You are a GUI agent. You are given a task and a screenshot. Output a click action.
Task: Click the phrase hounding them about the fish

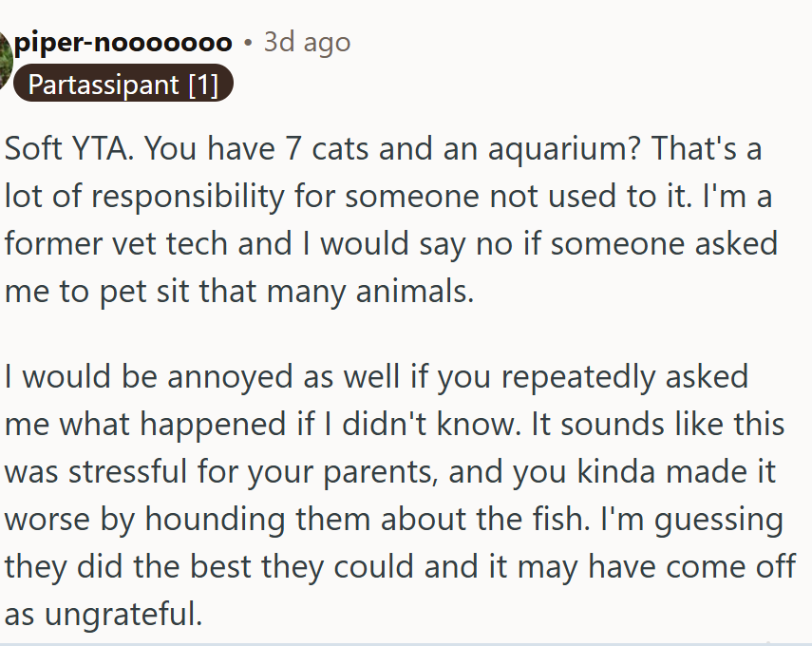tap(368, 520)
